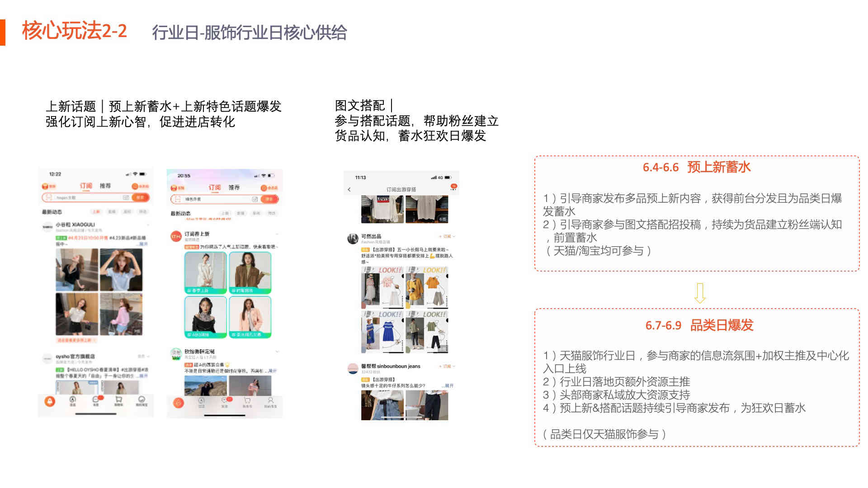Click the red 订阅荐上新 round avatar
The width and height of the screenshot is (868, 488).
click(x=176, y=236)
